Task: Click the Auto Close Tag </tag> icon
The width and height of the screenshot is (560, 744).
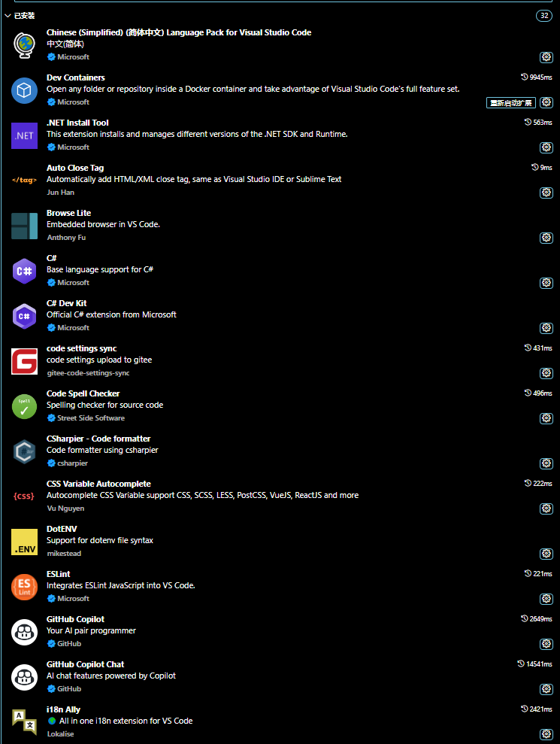Action: 24,180
